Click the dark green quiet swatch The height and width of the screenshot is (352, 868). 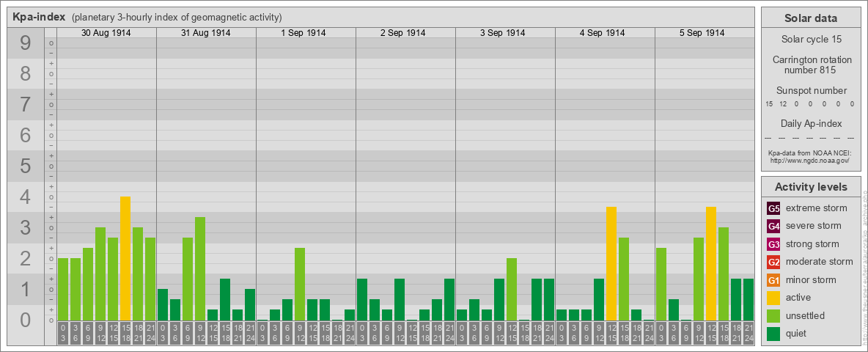coord(773,334)
